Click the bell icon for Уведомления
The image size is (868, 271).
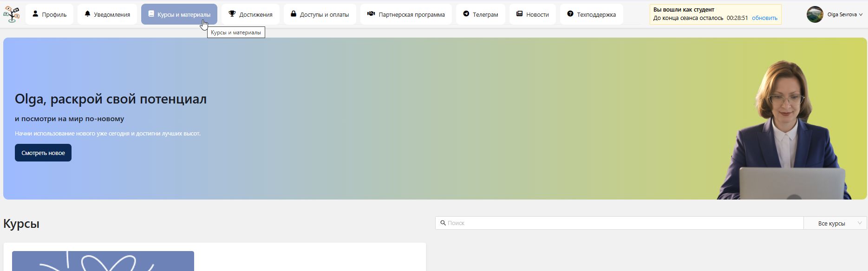[87, 14]
